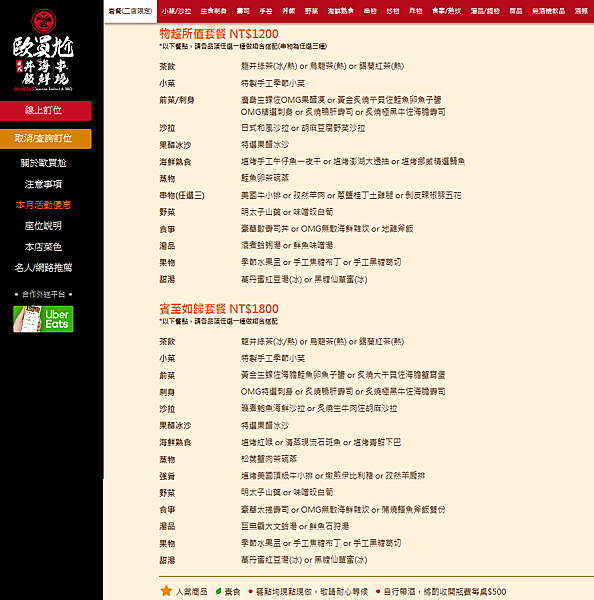594x600 pixels.
Task: Click the 餐點均現點現做 footer note
Action: pos(311,592)
